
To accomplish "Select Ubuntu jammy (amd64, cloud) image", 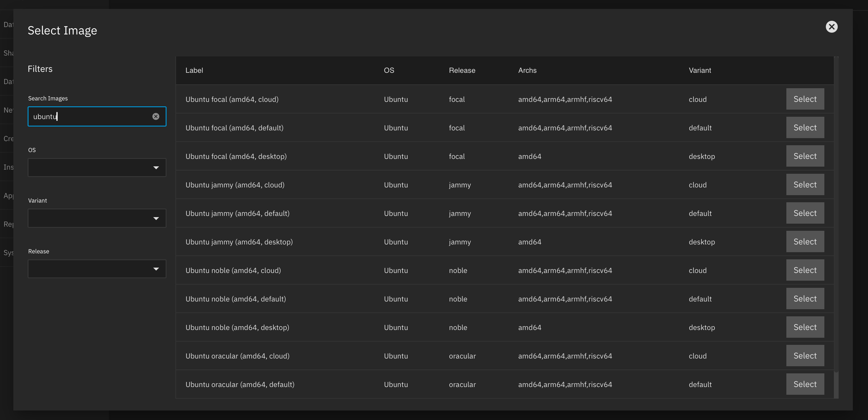I will (805, 184).
